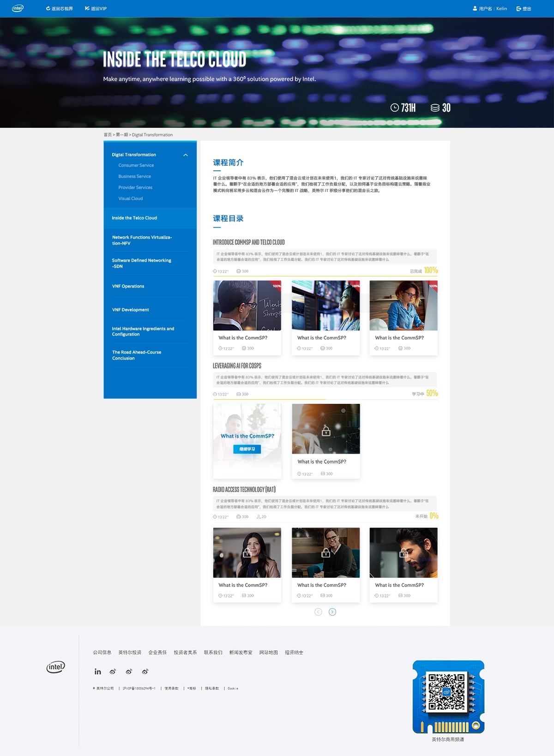
Task: Open the first completed What is the CommSP lesson thumbnail
Action: tap(247, 306)
